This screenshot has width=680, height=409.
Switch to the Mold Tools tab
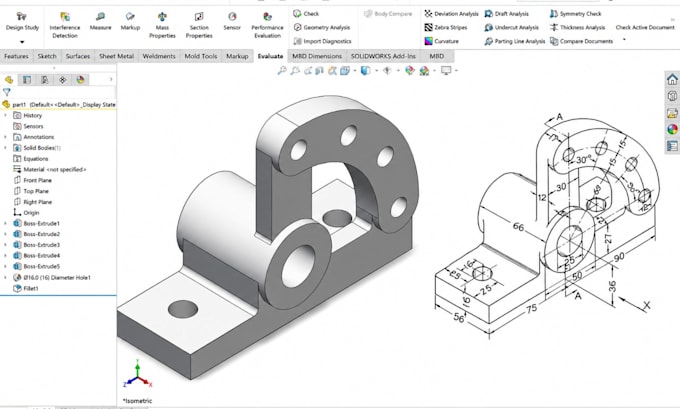click(201, 56)
